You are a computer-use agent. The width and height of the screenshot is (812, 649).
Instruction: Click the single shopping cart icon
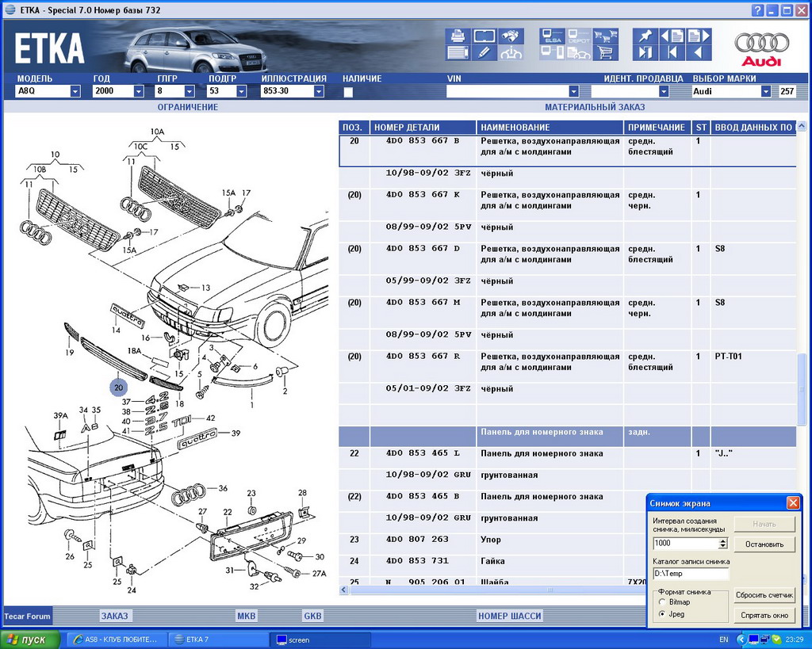(x=606, y=53)
